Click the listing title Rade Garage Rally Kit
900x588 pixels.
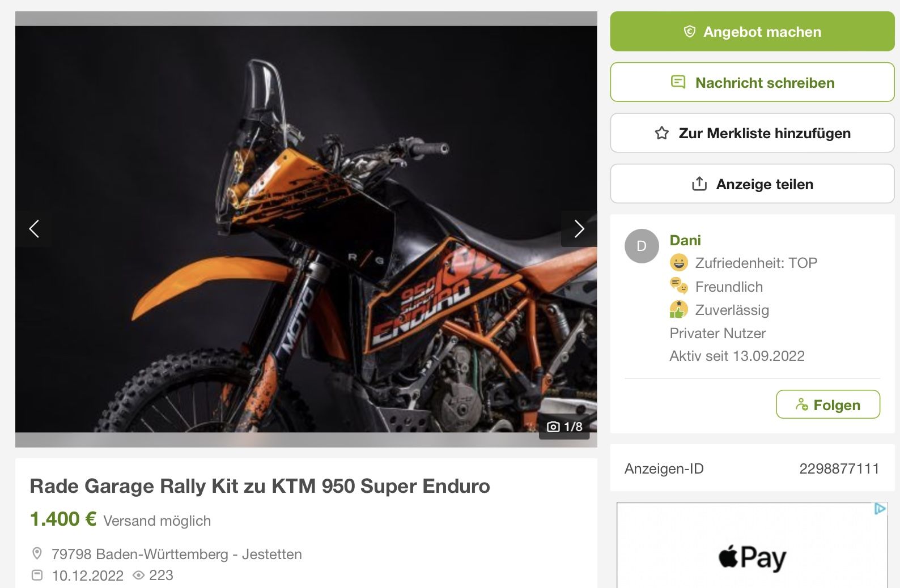[260, 486]
